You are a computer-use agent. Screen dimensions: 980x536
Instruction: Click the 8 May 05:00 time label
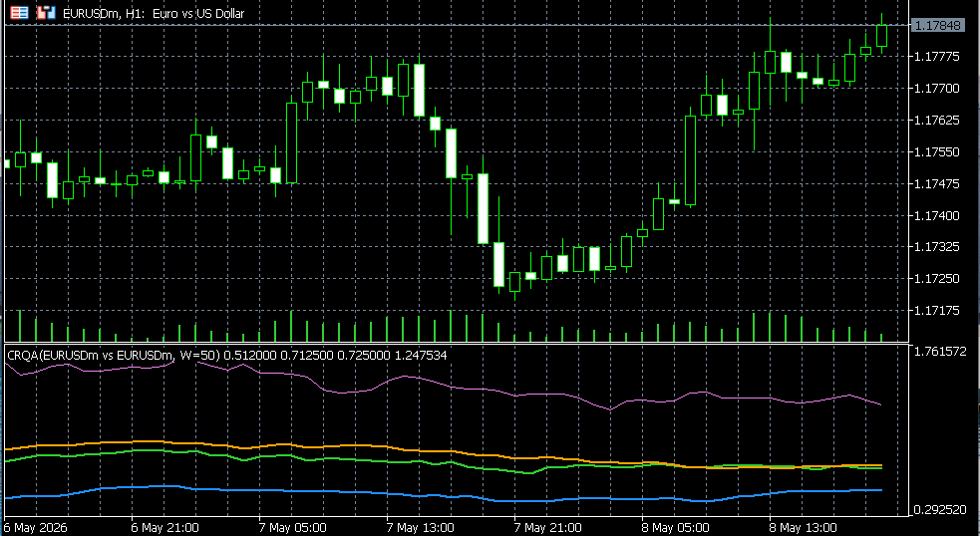click(x=676, y=528)
